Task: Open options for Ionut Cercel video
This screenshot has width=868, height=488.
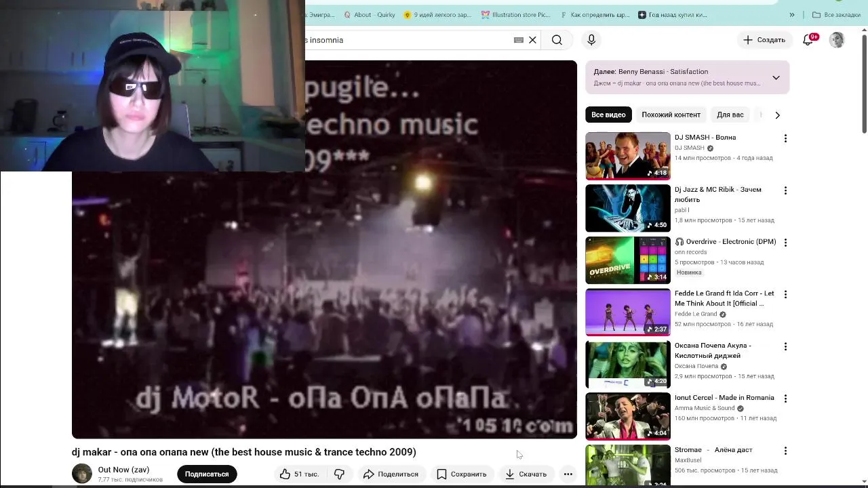Action: tap(785, 399)
